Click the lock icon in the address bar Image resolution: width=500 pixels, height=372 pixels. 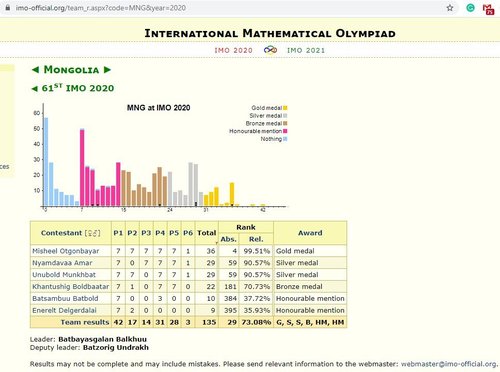click(x=8, y=8)
